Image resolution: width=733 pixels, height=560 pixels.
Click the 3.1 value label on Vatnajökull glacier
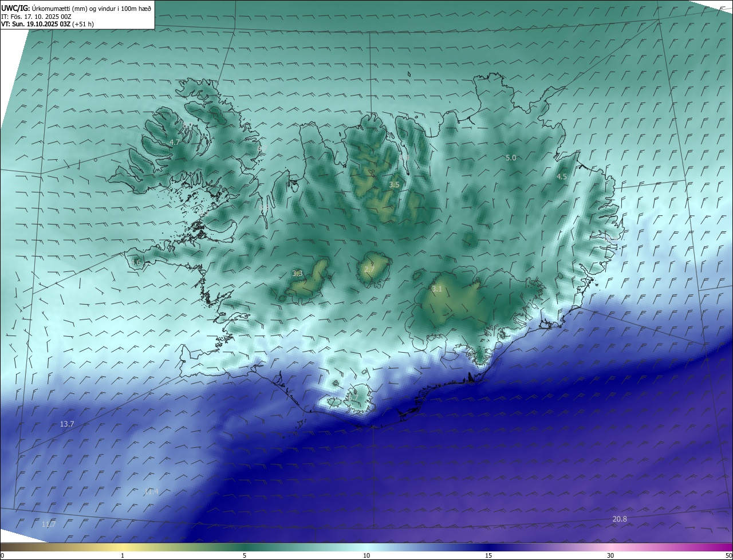pos(437,289)
